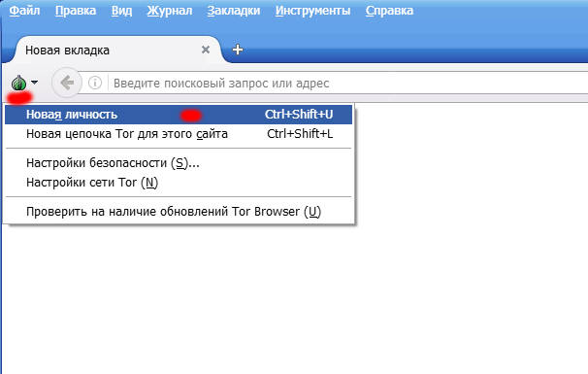Viewport: 588px width, 374px height.
Task: Close the Новая вкладка tab
Action: 206,50
